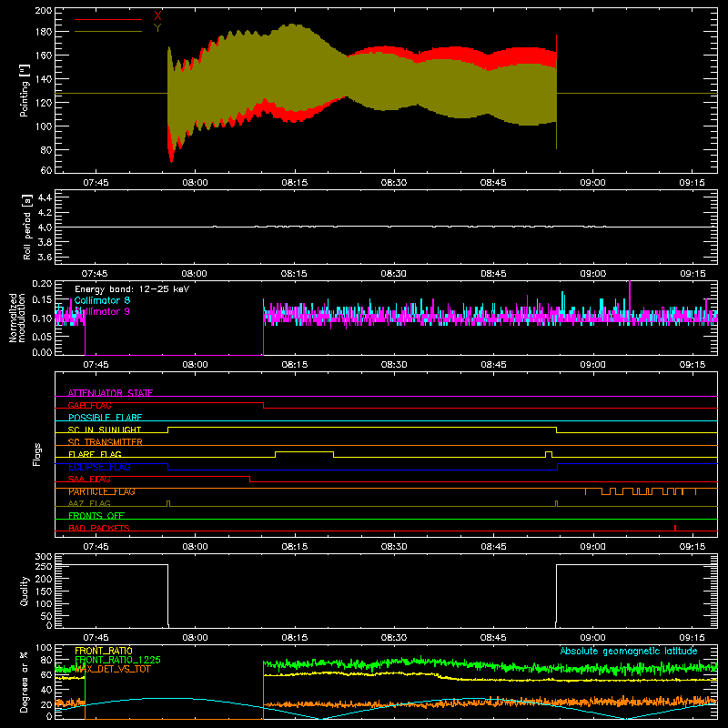Click the 08:30 time label under Pointing plot
This screenshot has height=728, width=728.
pyautogui.click(x=394, y=183)
